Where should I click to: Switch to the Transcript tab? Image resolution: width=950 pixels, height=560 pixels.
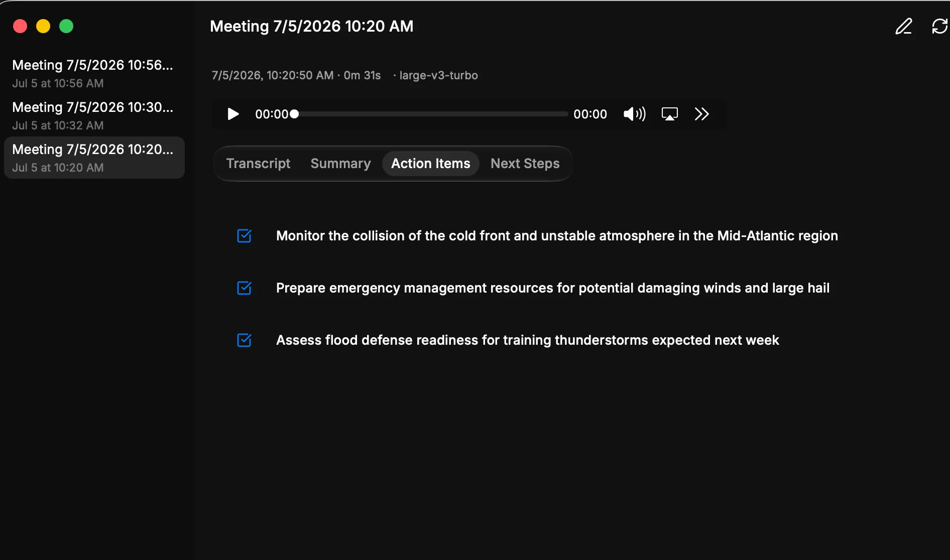click(x=258, y=164)
